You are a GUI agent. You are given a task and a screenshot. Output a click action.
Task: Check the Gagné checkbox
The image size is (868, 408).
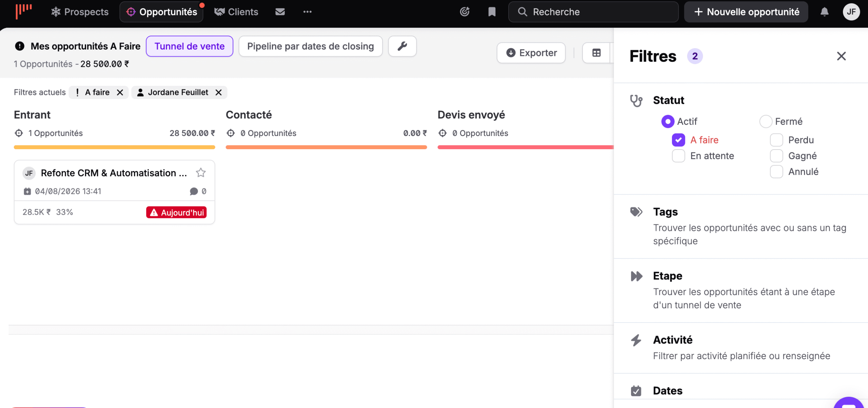(776, 156)
